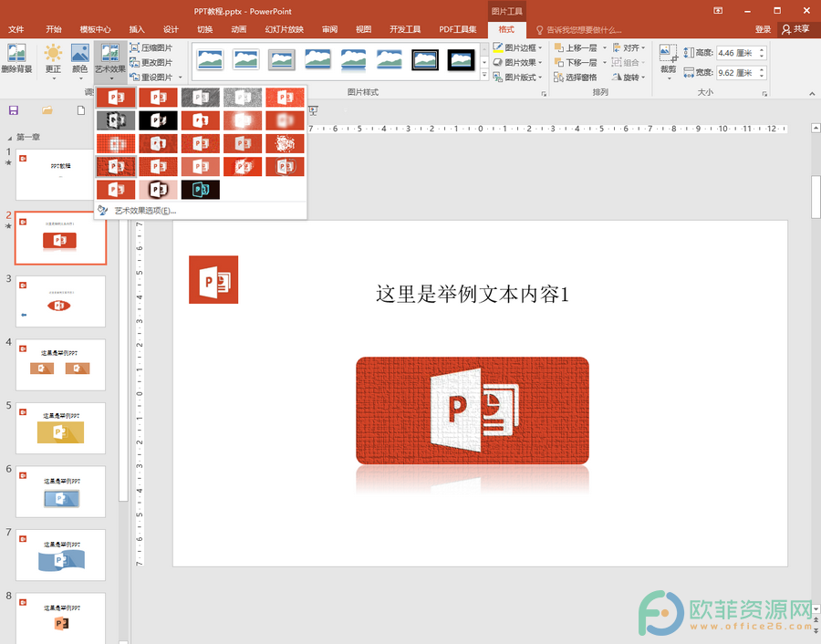Image resolution: width=821 pixels, height=644 pixels.
Task: Apply the Glow Edges effect with cyan outlines
Action: 201,190
